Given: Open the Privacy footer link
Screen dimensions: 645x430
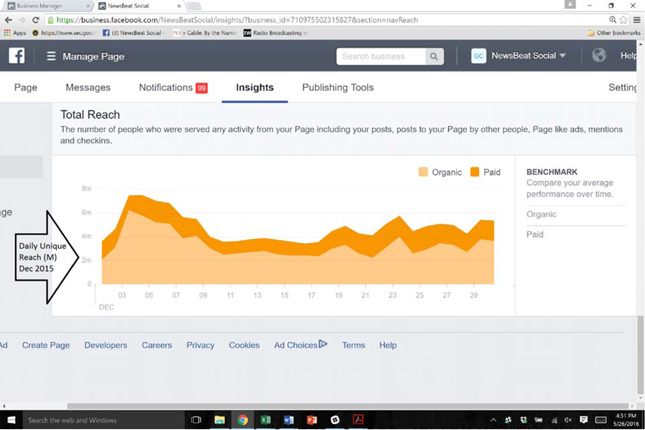Looking at the screenshot, I should 200,345.
